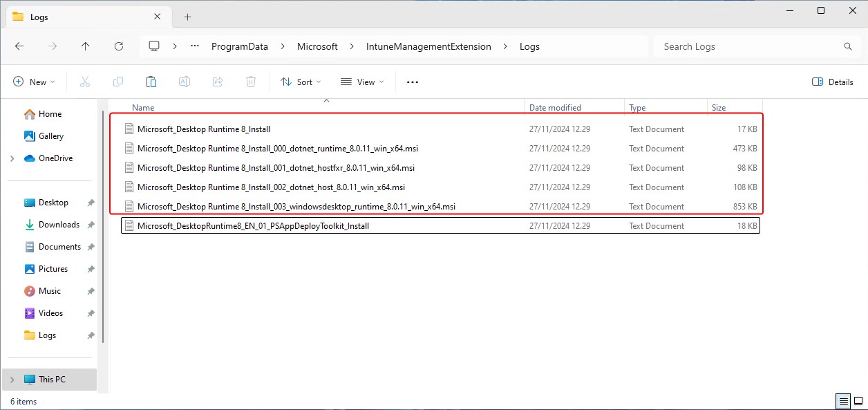This screenshot has width=868, height=410.
Task: Close the Logs tab
Action: point(158,17)
